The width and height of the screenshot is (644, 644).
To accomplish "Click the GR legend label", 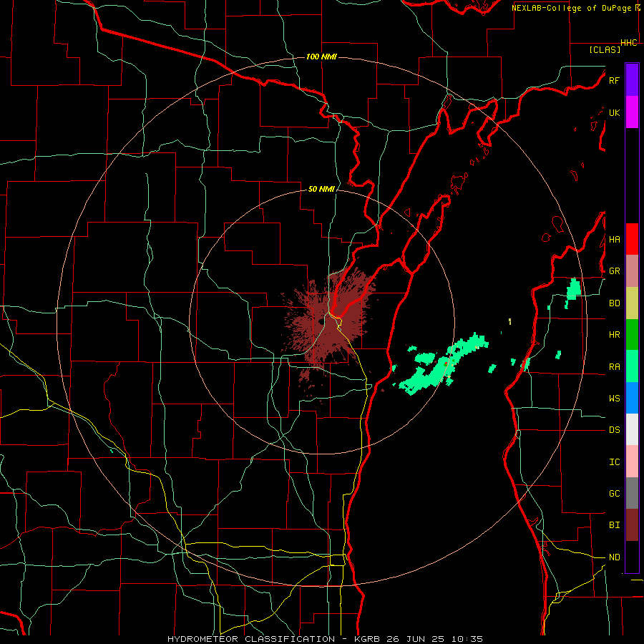I will point(614,271).
